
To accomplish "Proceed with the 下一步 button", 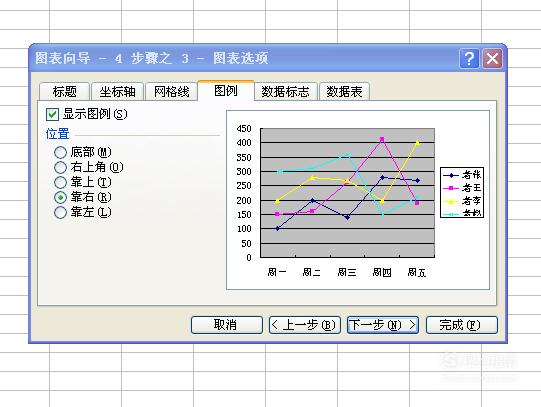I will 383,325.
